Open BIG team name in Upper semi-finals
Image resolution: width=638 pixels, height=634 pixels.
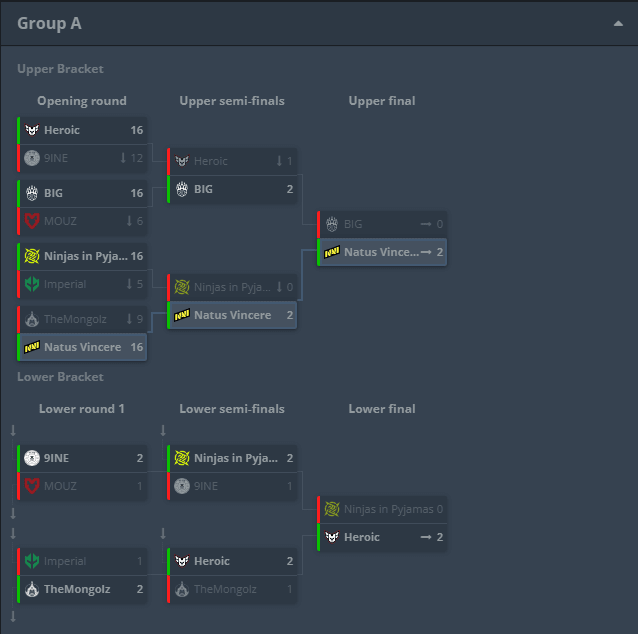pos(203,189)
